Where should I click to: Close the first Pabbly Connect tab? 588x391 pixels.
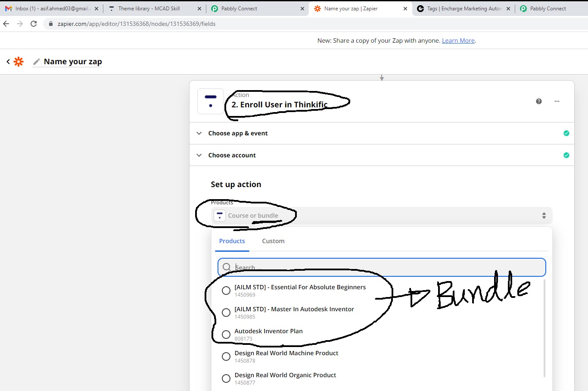coord(302,9)
